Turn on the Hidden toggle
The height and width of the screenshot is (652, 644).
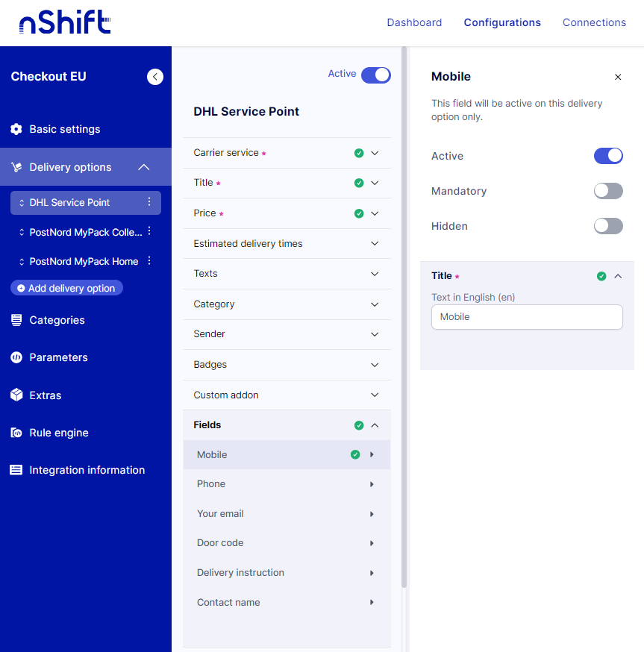[607, 226]
